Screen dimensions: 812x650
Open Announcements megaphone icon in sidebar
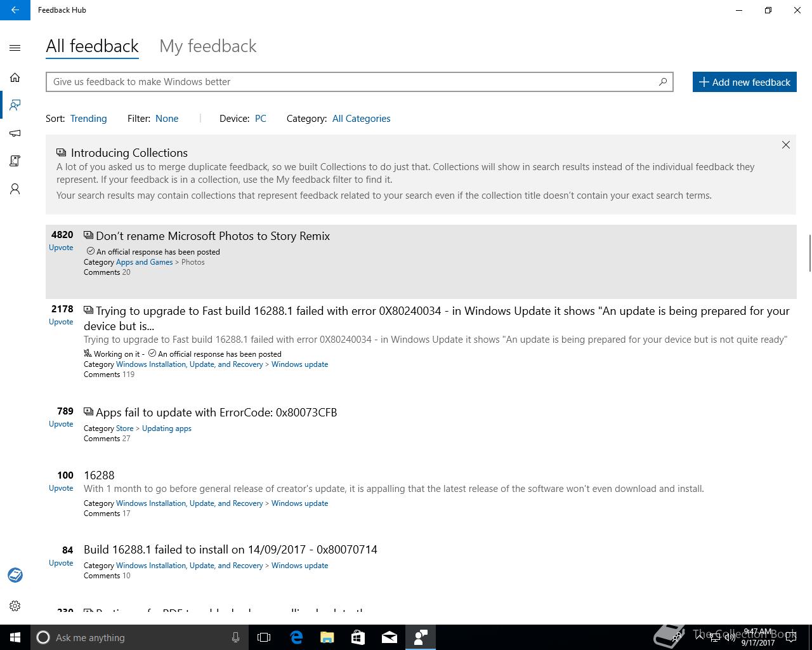15,133
